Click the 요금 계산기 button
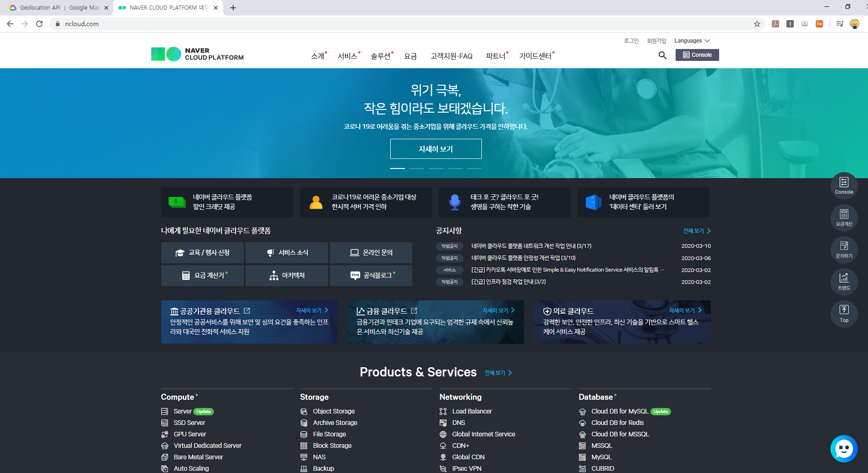This screenshot has width=868, height=473. 202,276
